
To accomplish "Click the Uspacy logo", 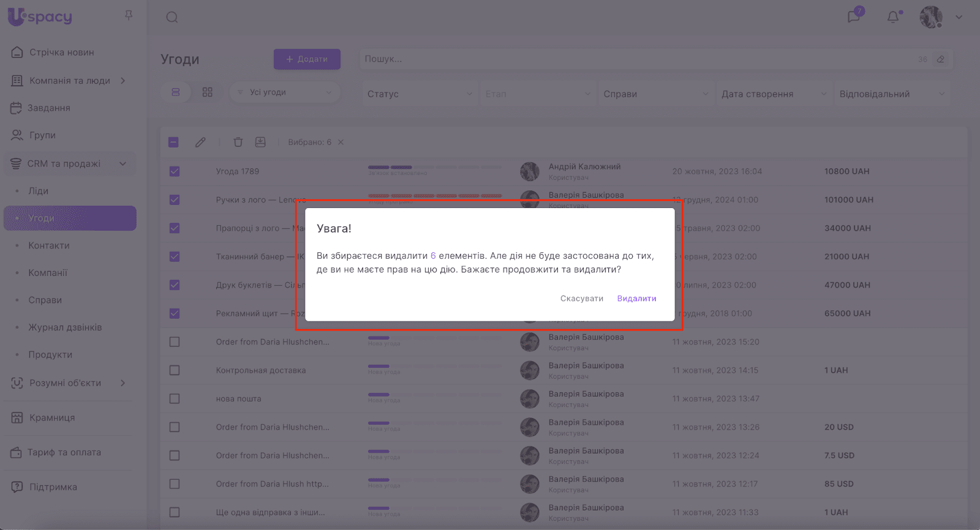I will pos(40,17).
